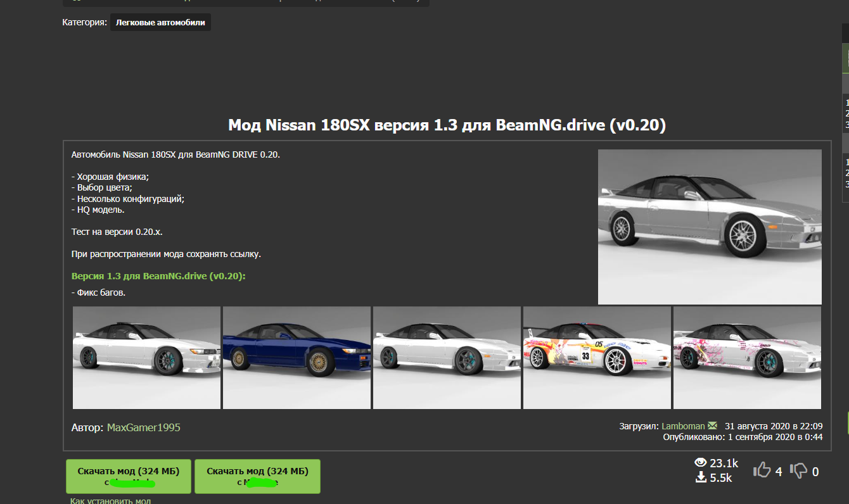Screen dimensions: 849x504
Task: Click the thumbs-up like icon
Action: 762,470
